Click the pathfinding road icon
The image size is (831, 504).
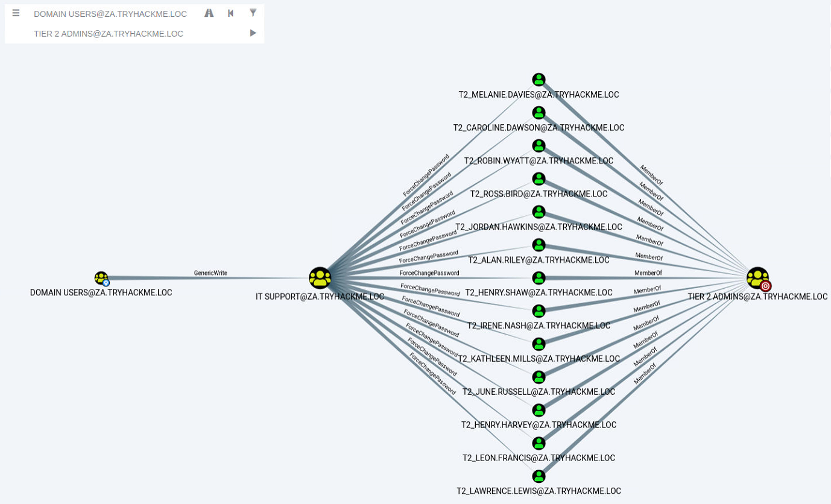coord(209,13)
